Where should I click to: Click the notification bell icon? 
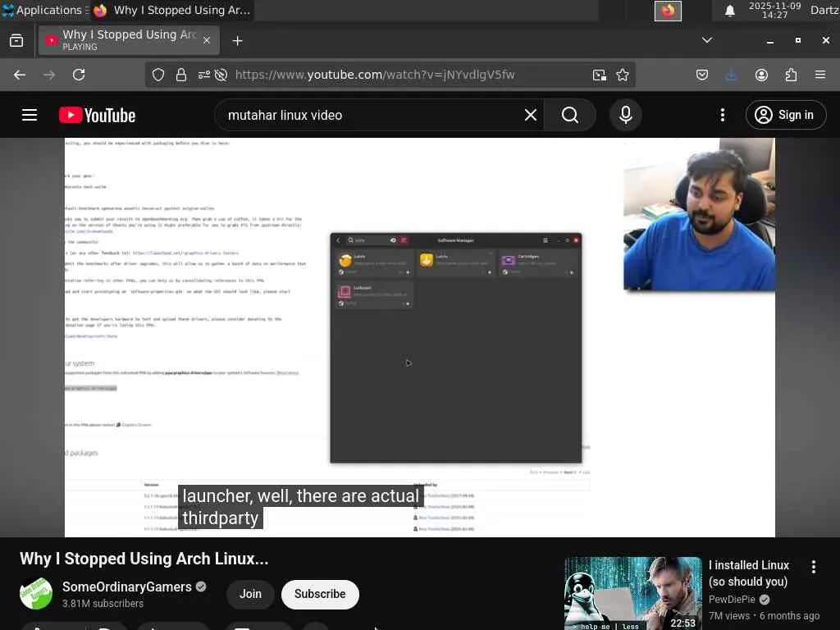click(x=729, y=11)
